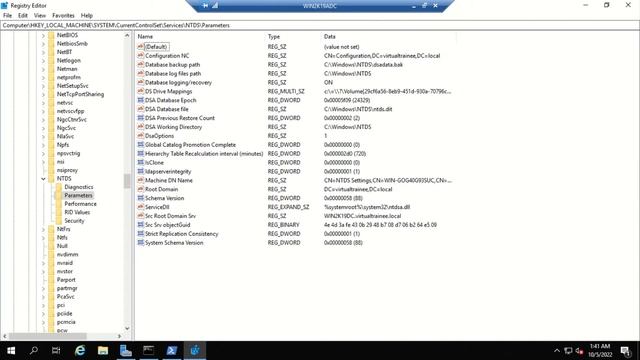
Task: Expand the Ntfs tree node
Action: (43, 238)
